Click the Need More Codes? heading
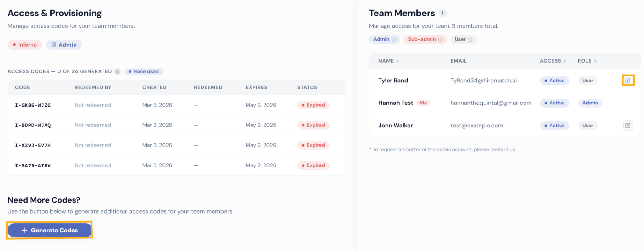 click(x=44, y=200)
